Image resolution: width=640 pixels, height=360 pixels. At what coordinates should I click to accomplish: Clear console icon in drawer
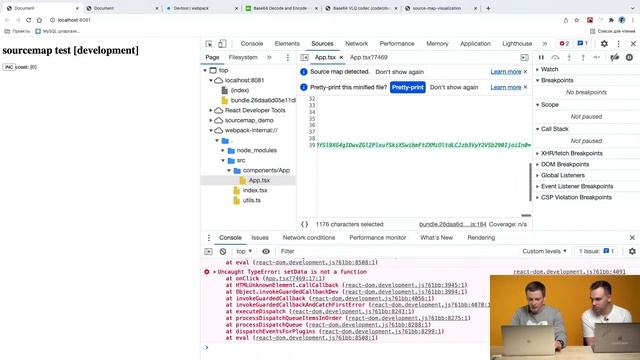coord(223,251)
